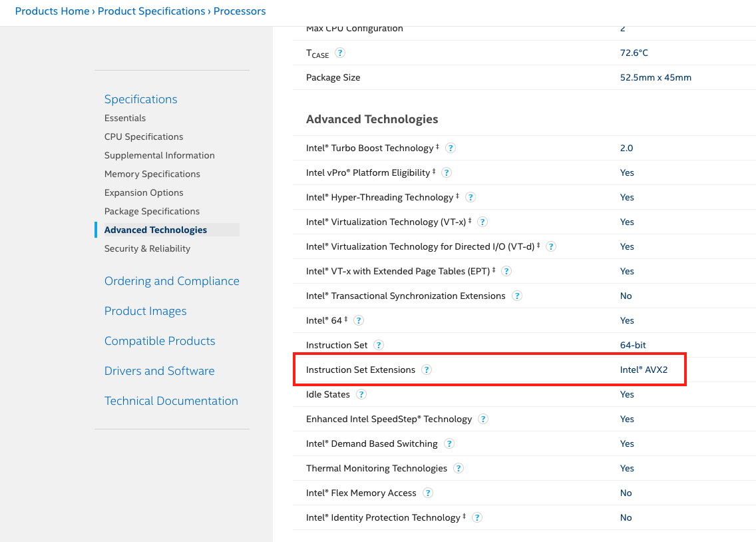Image resolution: width=756 pixels, height=542 pixels.
Task: Click the Yes value for Demand Based Switching
Action: click(627, 443)
